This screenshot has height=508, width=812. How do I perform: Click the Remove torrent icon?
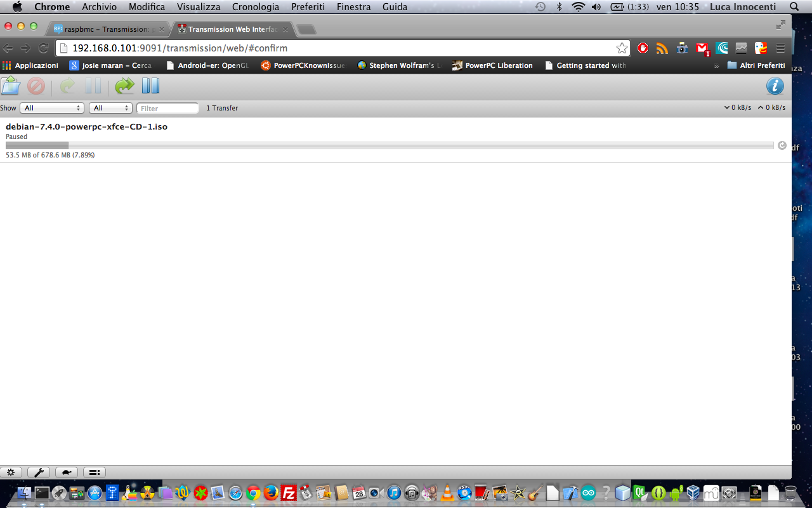click(36, 86)
